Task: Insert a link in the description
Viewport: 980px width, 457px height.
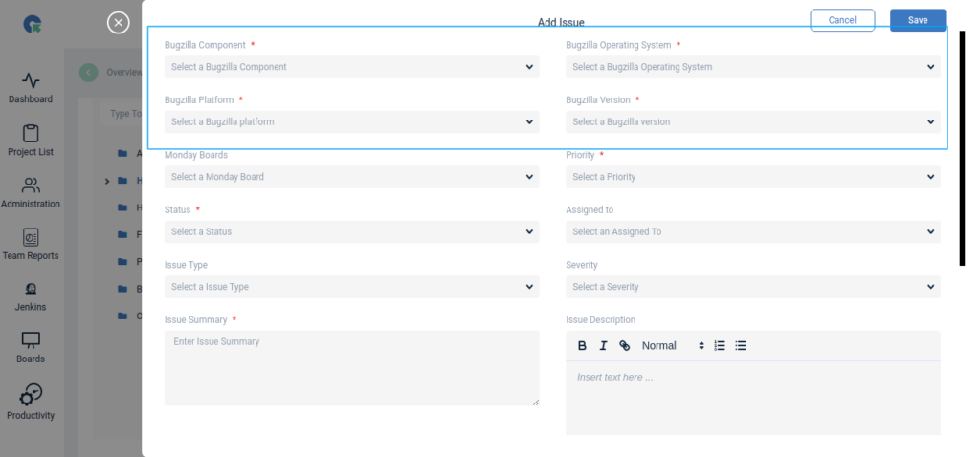Action: tap(625, 346)
